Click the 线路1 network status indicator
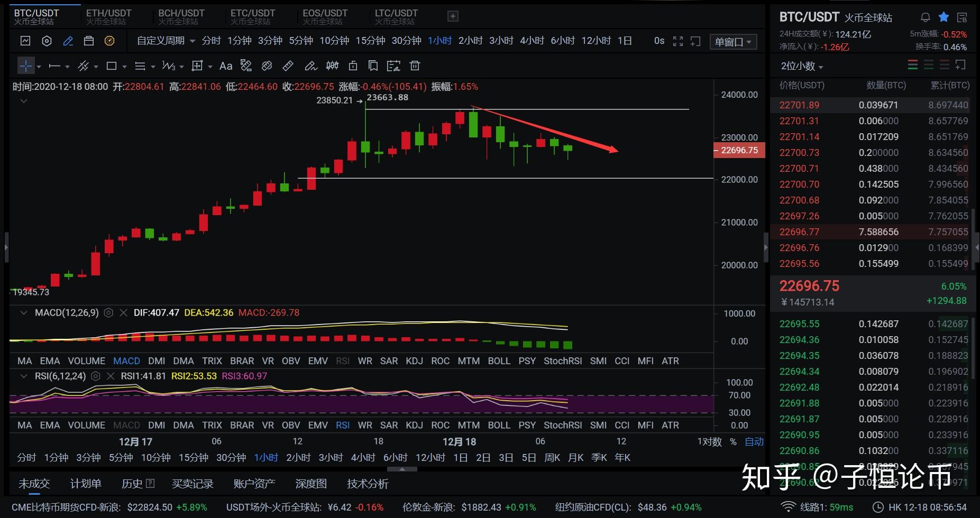Viewport: 980px width, 518px height. [x=817, y=507]
